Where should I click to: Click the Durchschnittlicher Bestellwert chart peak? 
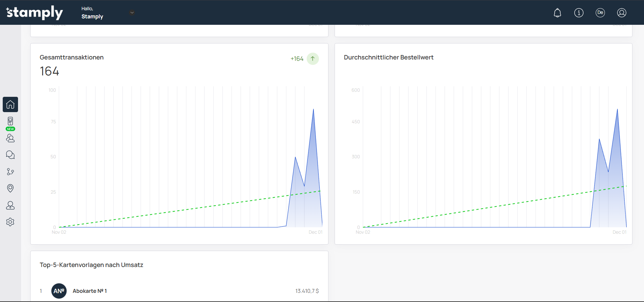tap(617, 110)
